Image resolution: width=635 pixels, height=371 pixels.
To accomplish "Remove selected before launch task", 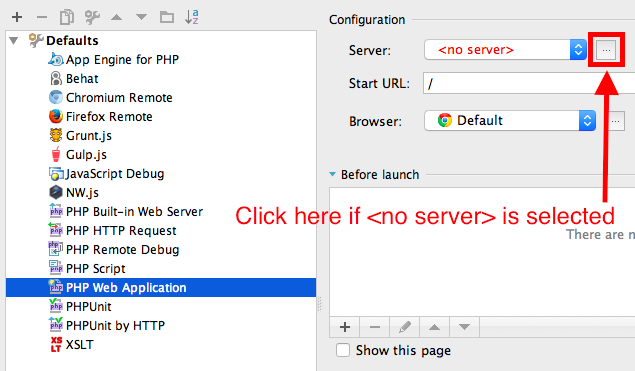I will click(x=375, y=327).
